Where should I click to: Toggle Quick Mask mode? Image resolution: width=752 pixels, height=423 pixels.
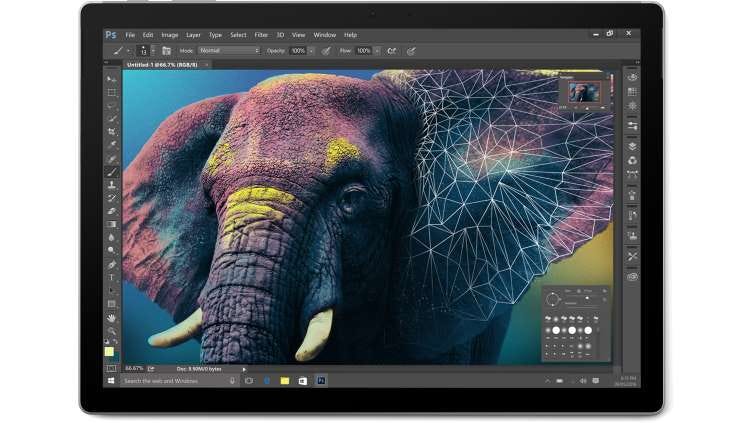pos(111,368)
